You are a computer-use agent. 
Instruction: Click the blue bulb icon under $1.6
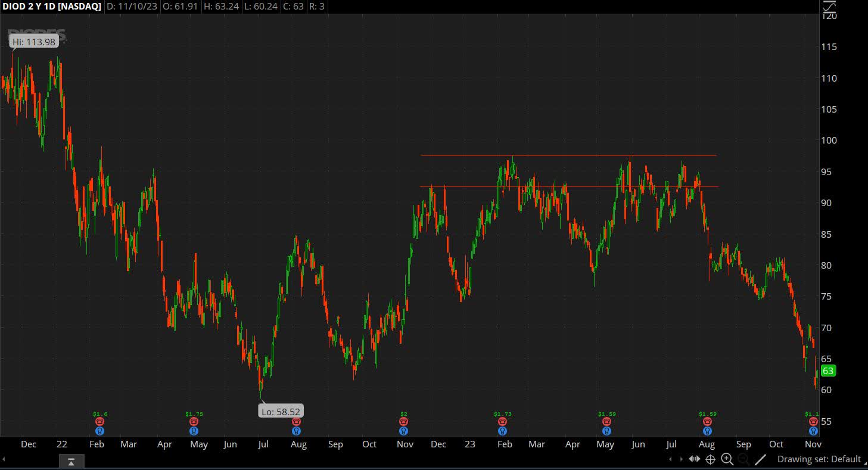point(99,431)
